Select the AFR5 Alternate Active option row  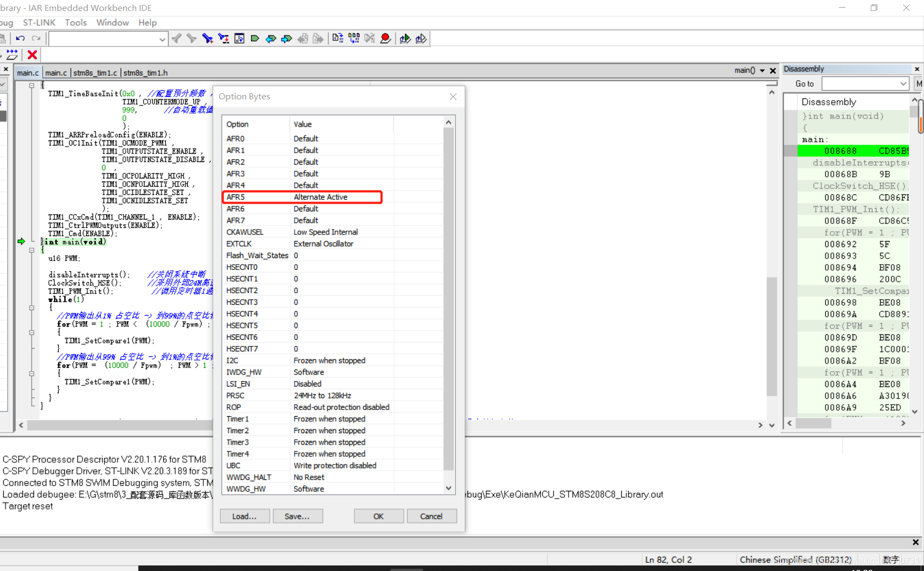pyautogui.click(x=302, y=197)
